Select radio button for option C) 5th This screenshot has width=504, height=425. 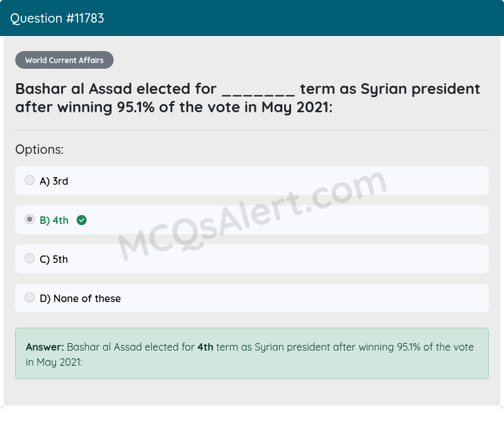[x=30, y=258]
